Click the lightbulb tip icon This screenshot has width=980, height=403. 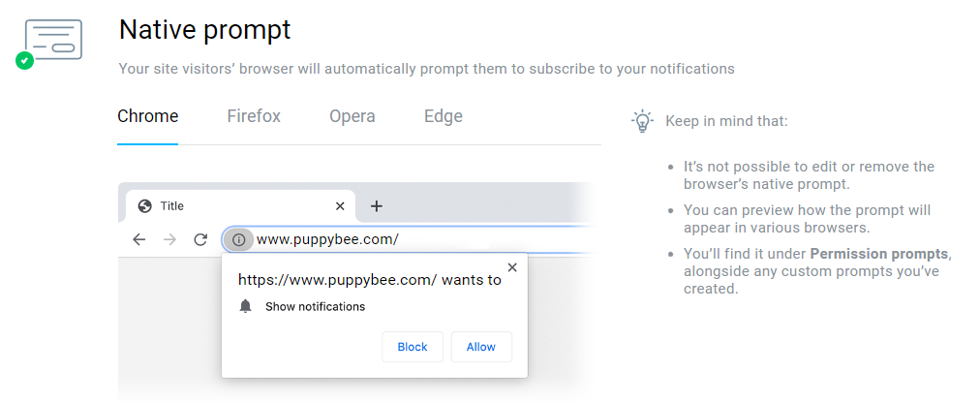[x=642, y=121]
